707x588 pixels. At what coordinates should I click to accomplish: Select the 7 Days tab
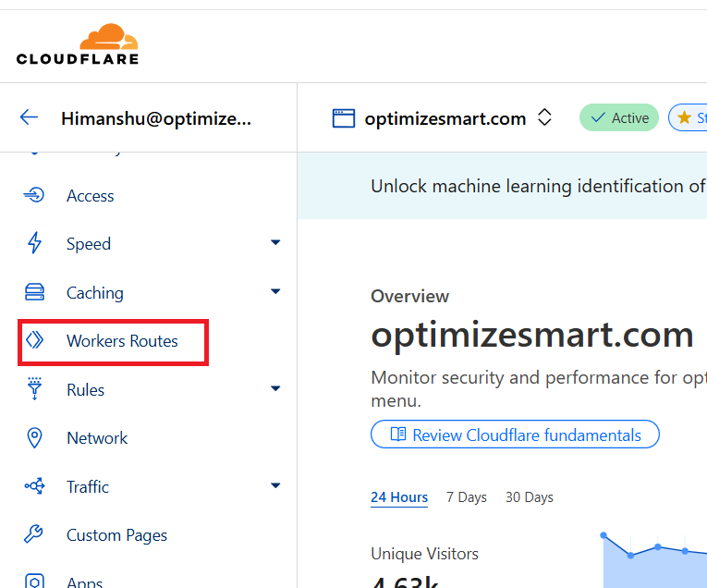tap(466, 497)
